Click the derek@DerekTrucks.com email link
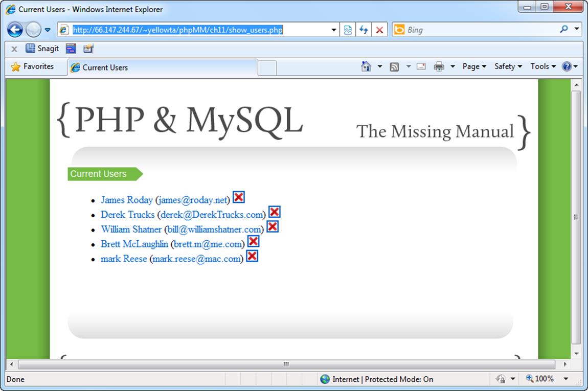Screen dimensions: 588x391 coord(212,215)
